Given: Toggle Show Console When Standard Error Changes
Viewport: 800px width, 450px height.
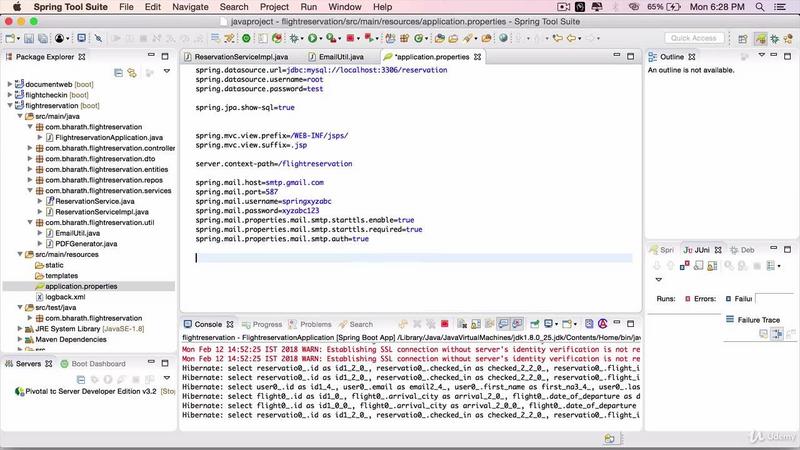Looking at the screenshot, I should click(517, 324).
